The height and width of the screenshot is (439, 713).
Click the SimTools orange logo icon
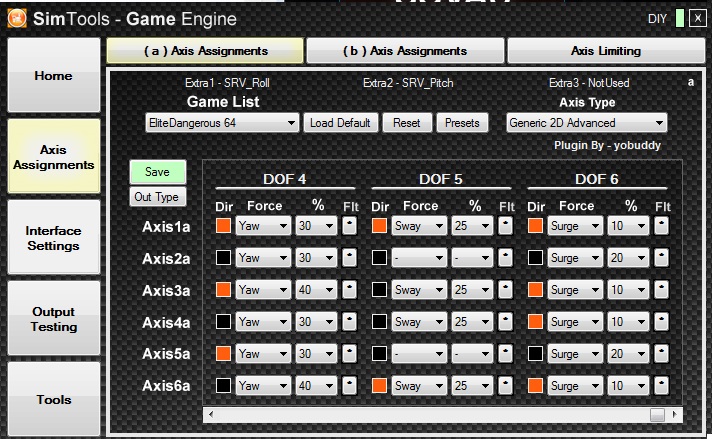(x=17, y=19)
